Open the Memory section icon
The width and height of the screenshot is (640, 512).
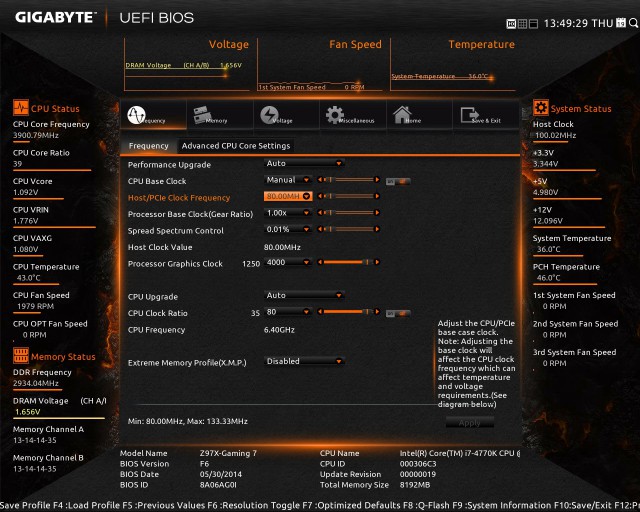point(202,115)
